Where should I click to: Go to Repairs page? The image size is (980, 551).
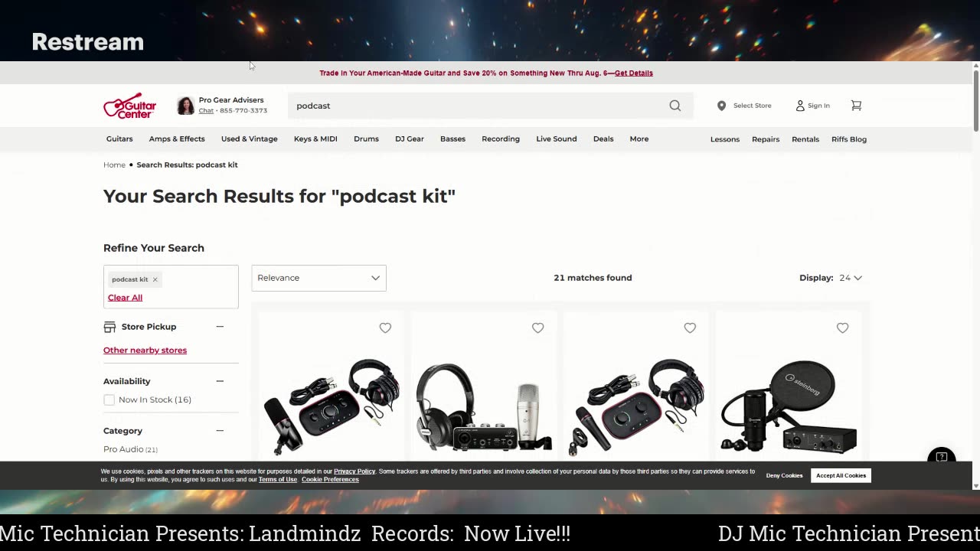tap(766, 139)
